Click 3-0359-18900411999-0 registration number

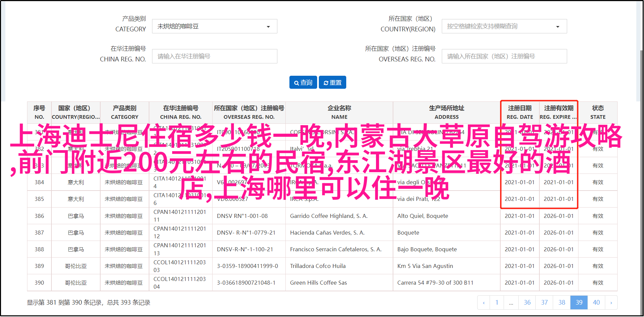tap(248, 266)
